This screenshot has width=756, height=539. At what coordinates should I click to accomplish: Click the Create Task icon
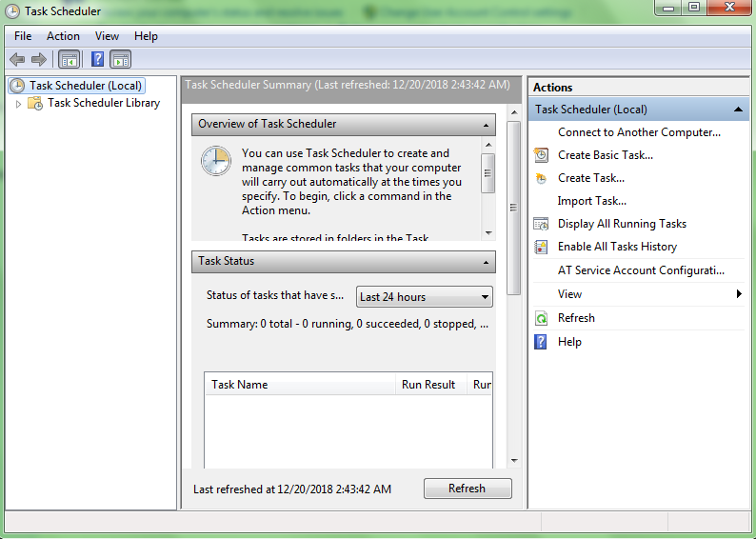pyautogui.click(x=541, y=178)
